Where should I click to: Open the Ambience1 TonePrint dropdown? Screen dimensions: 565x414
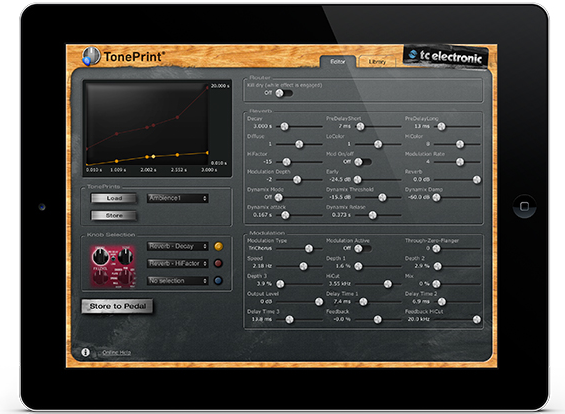pyautogui.click(x=178, y=198)
